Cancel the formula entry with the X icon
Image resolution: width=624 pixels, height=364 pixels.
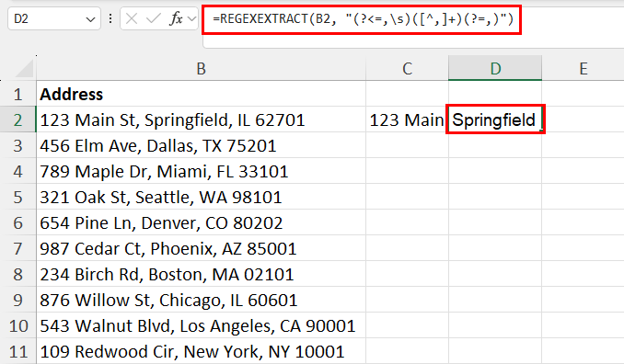[132, 18]
